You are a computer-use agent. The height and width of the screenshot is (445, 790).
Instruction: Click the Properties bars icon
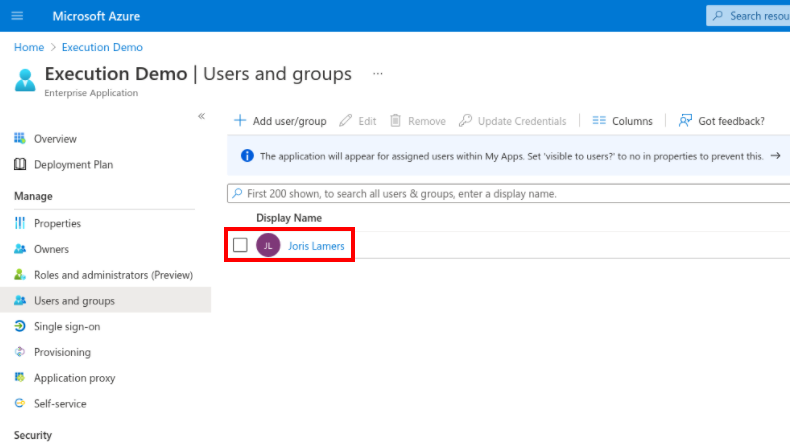pyautogui.click(x=20, y=223)
